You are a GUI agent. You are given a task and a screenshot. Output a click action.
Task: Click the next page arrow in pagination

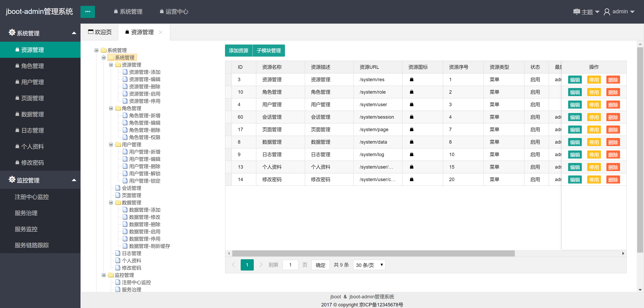click(x=260, y=265)
